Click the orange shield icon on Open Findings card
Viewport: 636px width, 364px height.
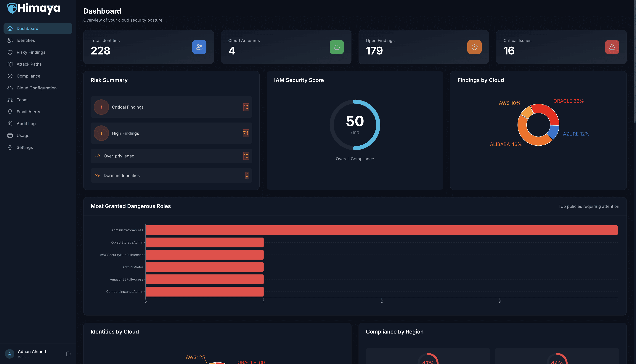(474, 47)
